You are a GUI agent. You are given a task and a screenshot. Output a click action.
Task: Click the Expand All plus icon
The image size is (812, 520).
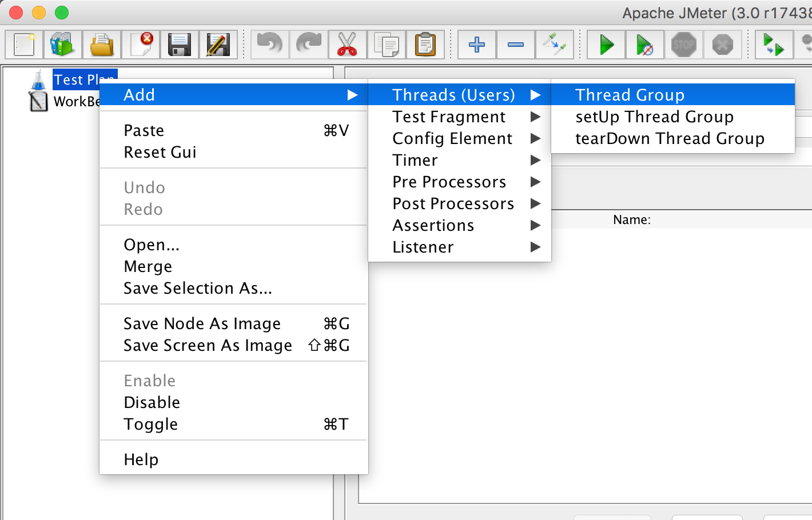(477, 45)
